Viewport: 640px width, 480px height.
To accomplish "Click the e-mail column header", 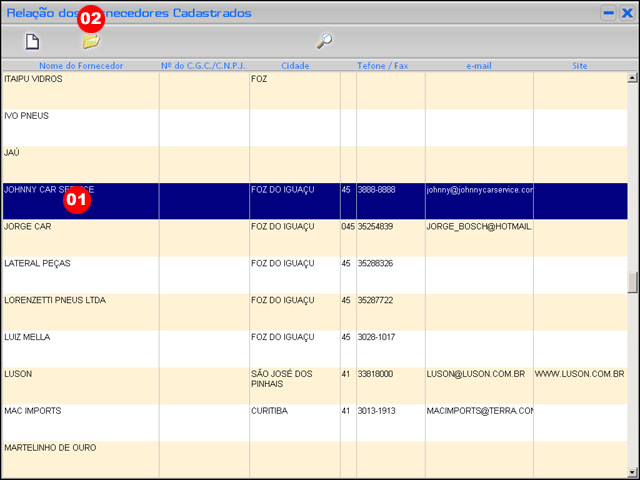I will point(479,66).
